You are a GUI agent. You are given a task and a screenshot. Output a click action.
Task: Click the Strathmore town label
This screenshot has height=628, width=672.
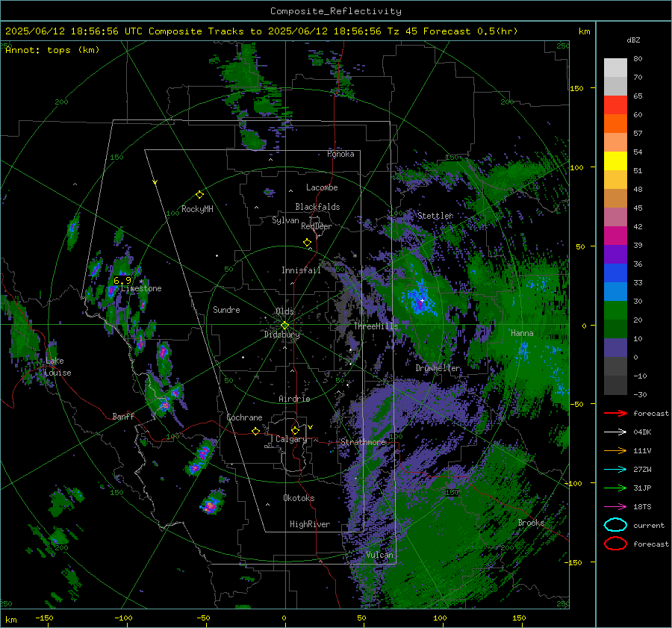pyautogui.click(x=363, y=441)
